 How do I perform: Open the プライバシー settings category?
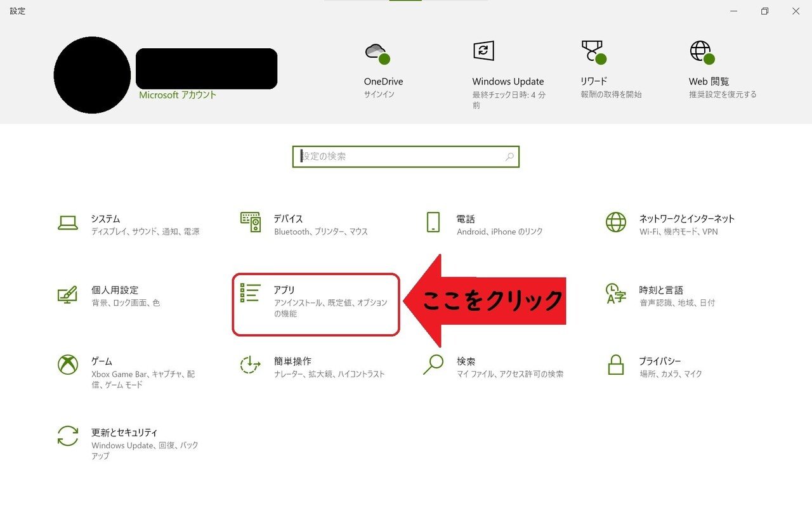coord(653,367)
